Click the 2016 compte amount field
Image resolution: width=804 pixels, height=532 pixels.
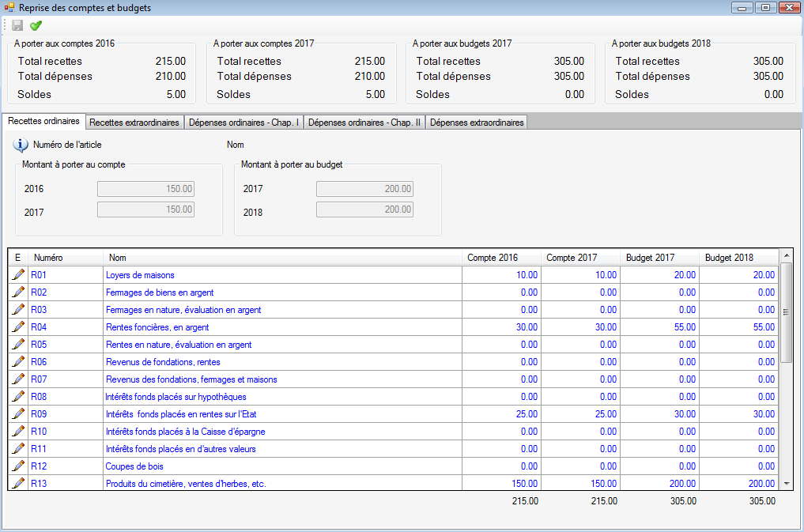point(145,189)
